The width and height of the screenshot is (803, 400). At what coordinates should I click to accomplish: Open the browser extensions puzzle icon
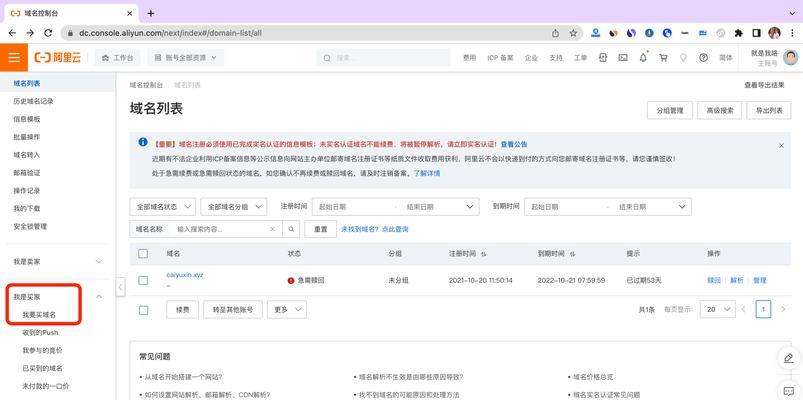[738, 33]
